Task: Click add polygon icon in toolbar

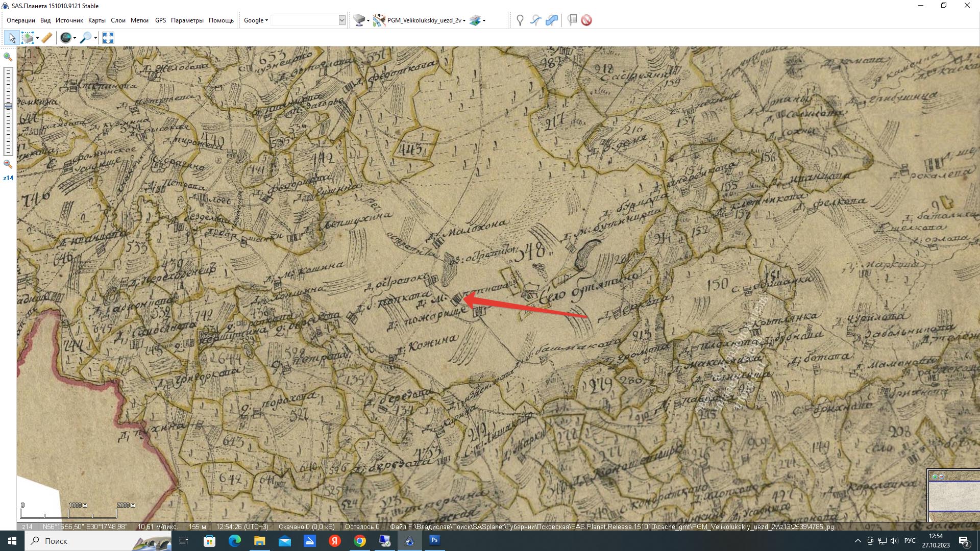Action: click(x=552, y=20)
